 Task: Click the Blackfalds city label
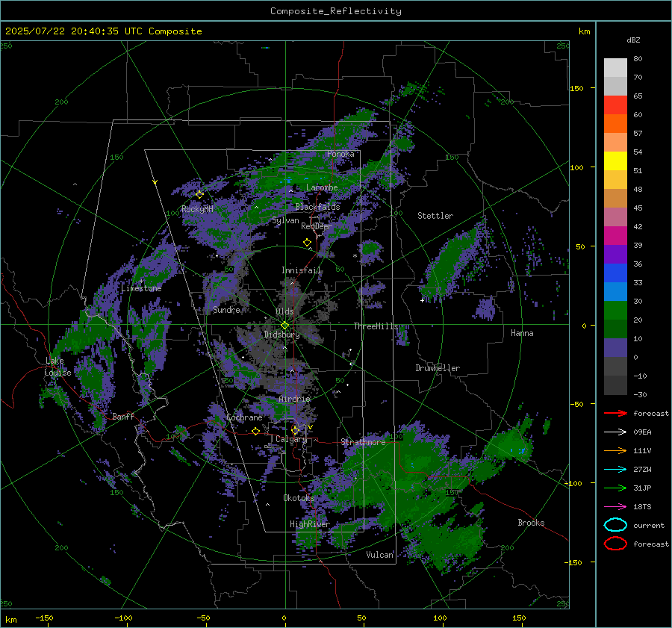pyautogui.click(x=317, y=207)
